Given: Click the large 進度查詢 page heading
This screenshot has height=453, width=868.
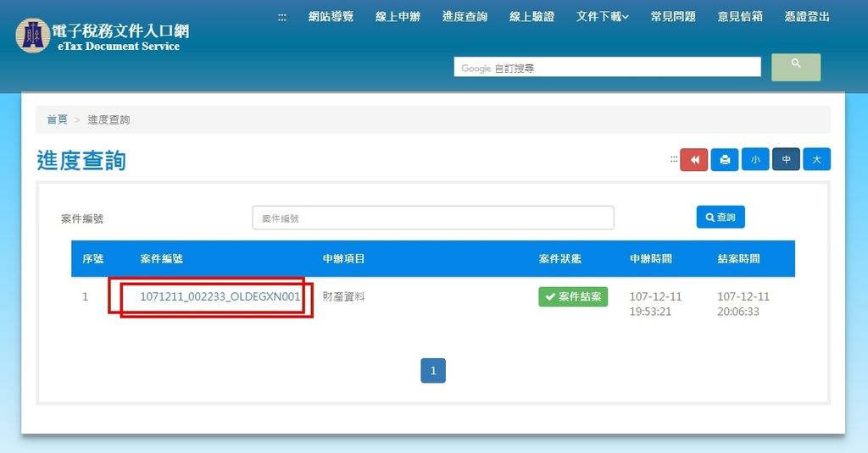Looking at the screenshot, I should click(81, 160).
